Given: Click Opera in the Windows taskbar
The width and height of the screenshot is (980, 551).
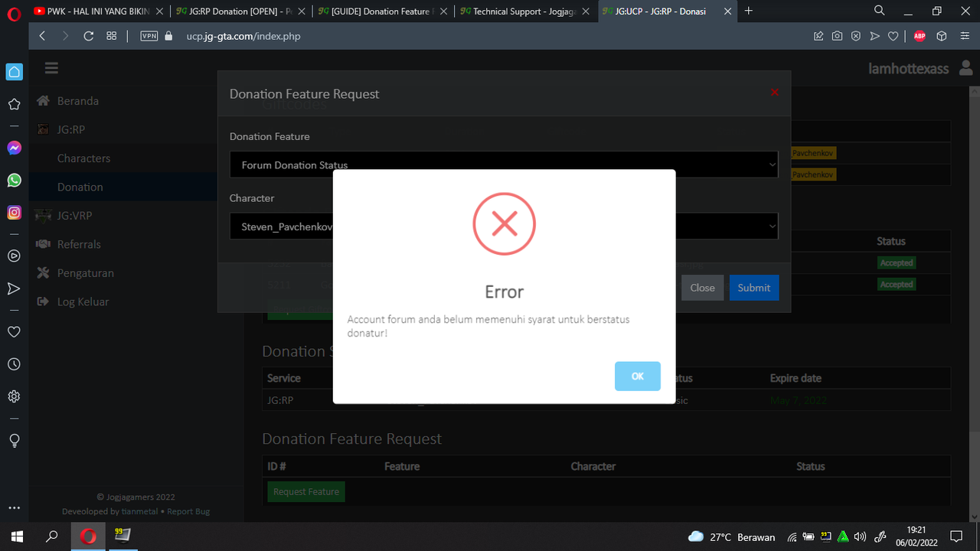Looking at the screenshot, I should pos(88,536).
